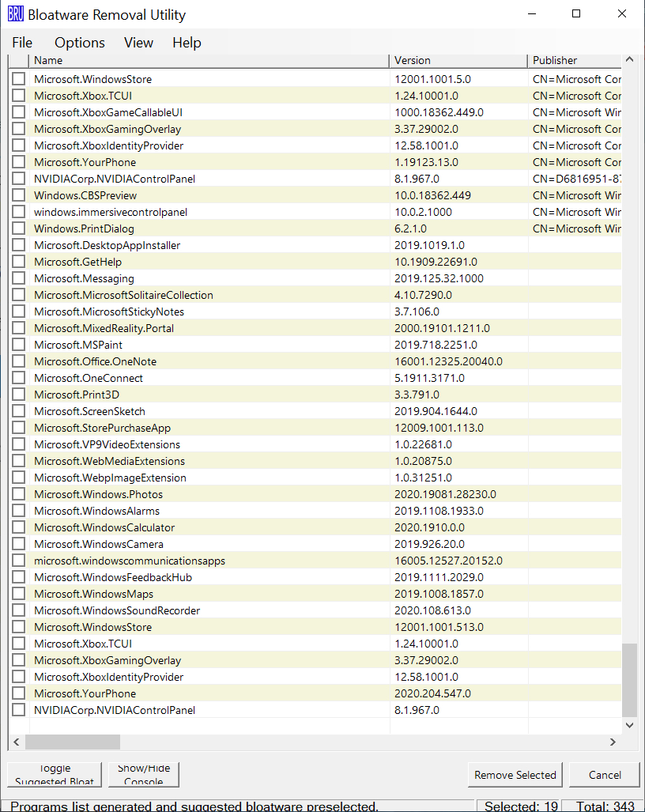Viewport: 645px width, 812px height.
Task: Select the Microsoft.MixedReality.Portal name text
Action: coord(104,328)
